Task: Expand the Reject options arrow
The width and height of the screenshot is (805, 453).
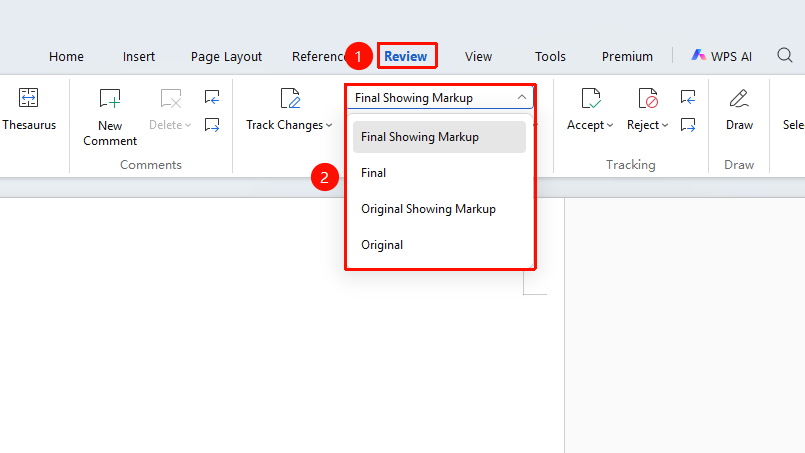Action: [x=665, y=125]
